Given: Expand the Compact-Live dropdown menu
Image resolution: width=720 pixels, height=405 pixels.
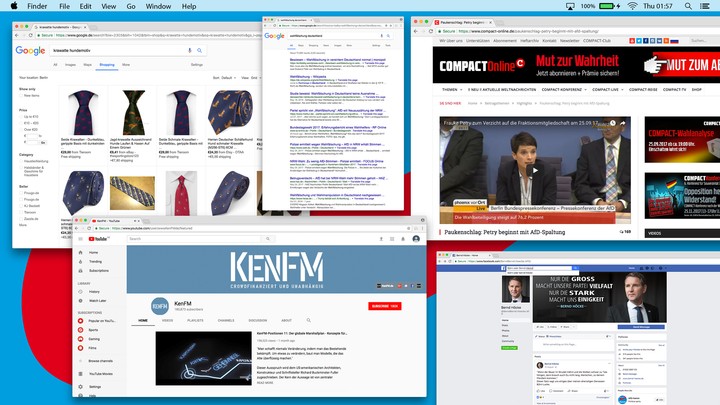Looking at the screenshot, I should (x=608, y=90).
